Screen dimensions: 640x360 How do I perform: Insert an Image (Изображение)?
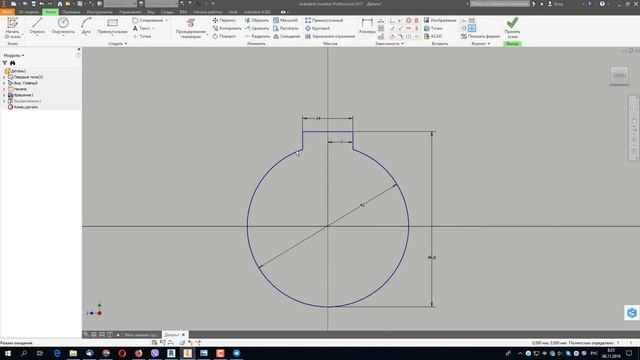point(440,20)
